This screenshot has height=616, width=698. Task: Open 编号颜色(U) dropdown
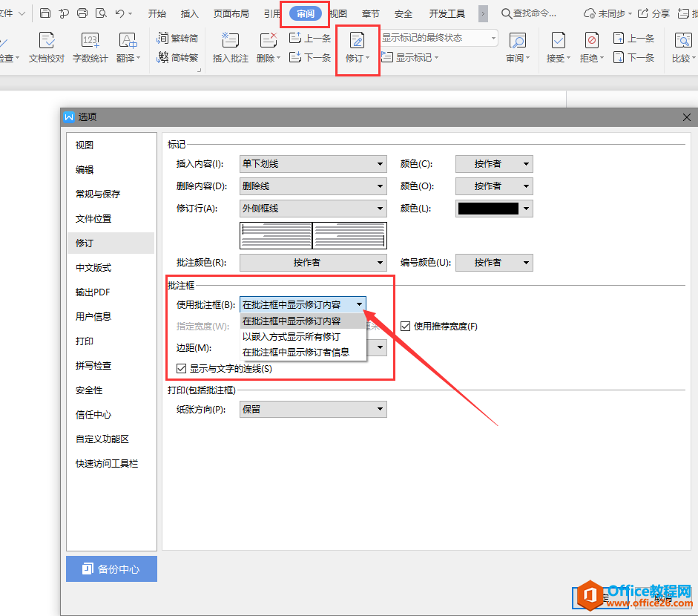(x=494, y=263)
